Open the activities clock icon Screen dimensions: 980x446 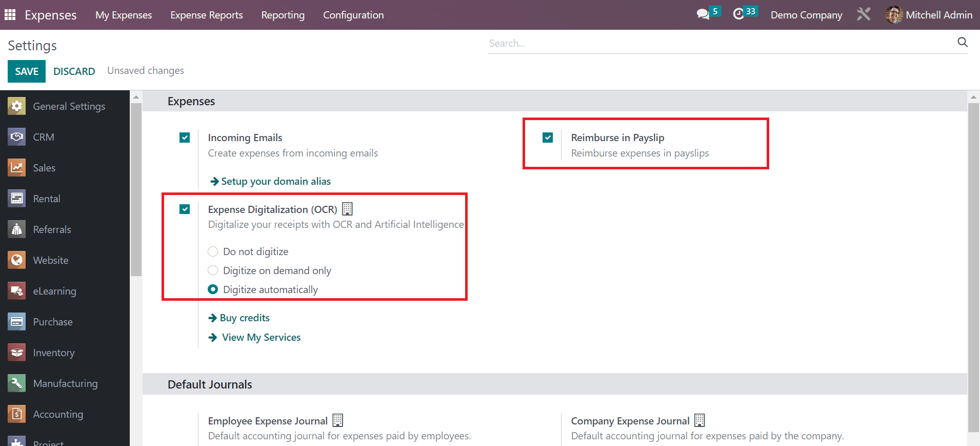coord(738,14)
